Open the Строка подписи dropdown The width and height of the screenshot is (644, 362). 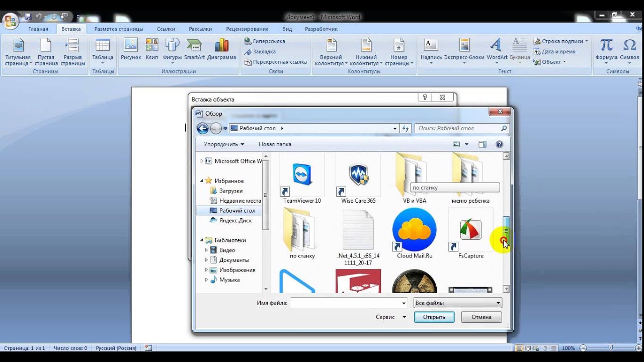click(x=560, y=41)
